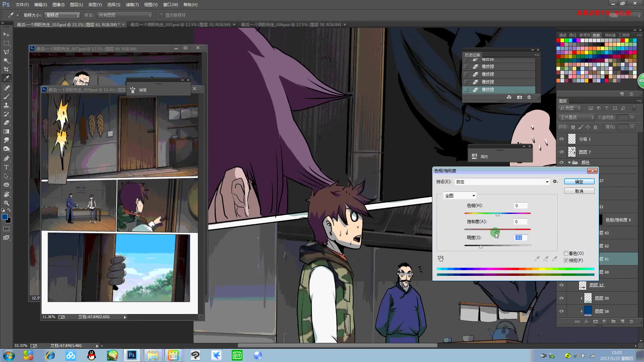Screen dimensions: 644x362
Task: Open the opacity 不透明度 dropdown arrow
Action: (x=632, y=117)
